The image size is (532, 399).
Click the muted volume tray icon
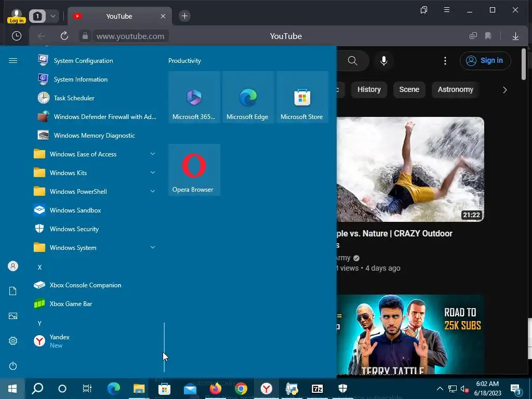pyautogui.click(x=464, y=389)
